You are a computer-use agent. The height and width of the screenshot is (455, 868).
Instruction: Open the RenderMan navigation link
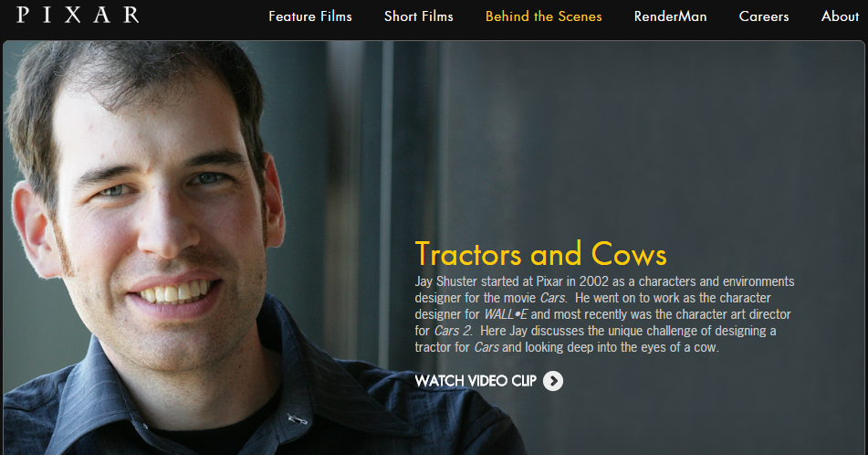pyautogui.click(x=670, y=16)
